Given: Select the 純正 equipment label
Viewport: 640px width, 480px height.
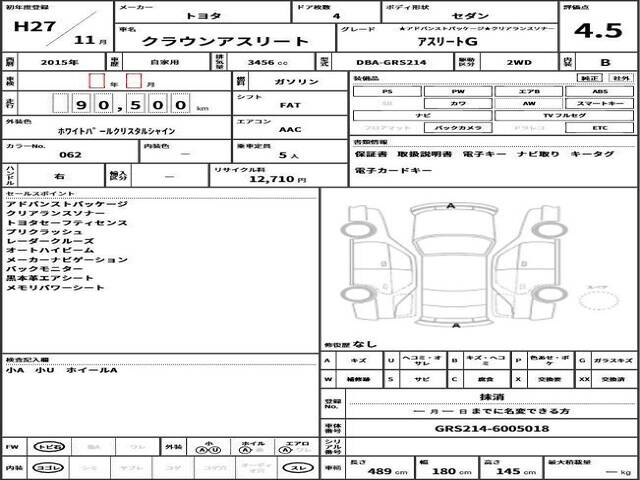Looking at the screenshot, I should 593,77.
